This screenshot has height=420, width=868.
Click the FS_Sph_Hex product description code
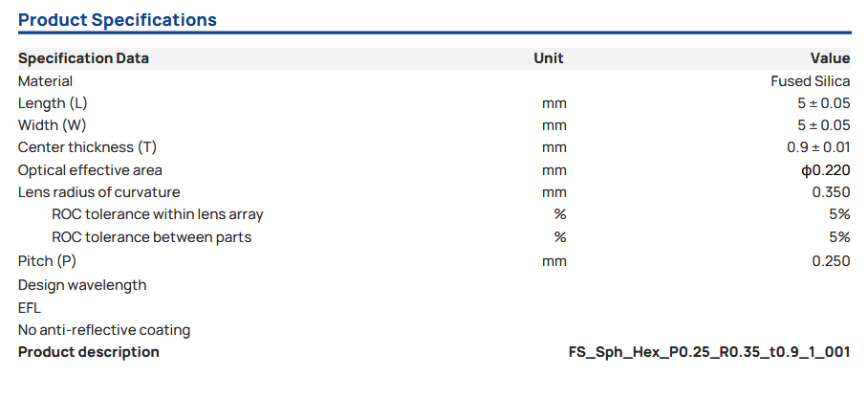pyautogui.click(x=708, y=352)
